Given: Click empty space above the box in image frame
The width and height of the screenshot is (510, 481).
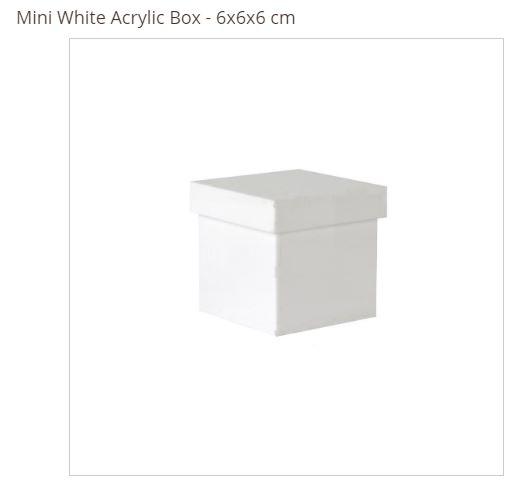Looking at the screenshot, I should point(286,103).
